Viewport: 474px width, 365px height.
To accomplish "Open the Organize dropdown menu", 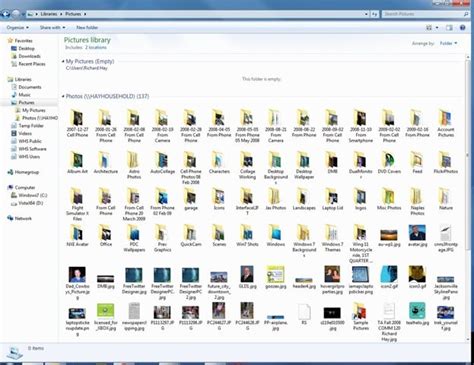I will (17, 28).
